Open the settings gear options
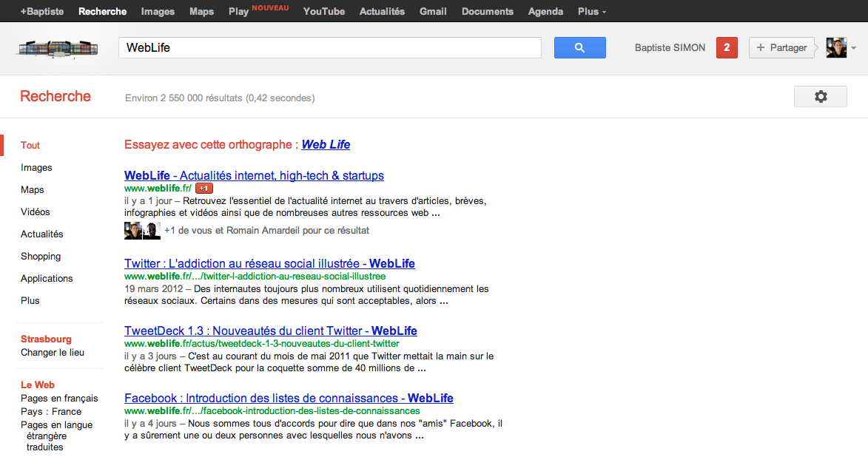The image size is (868, 457). point(820,97)
